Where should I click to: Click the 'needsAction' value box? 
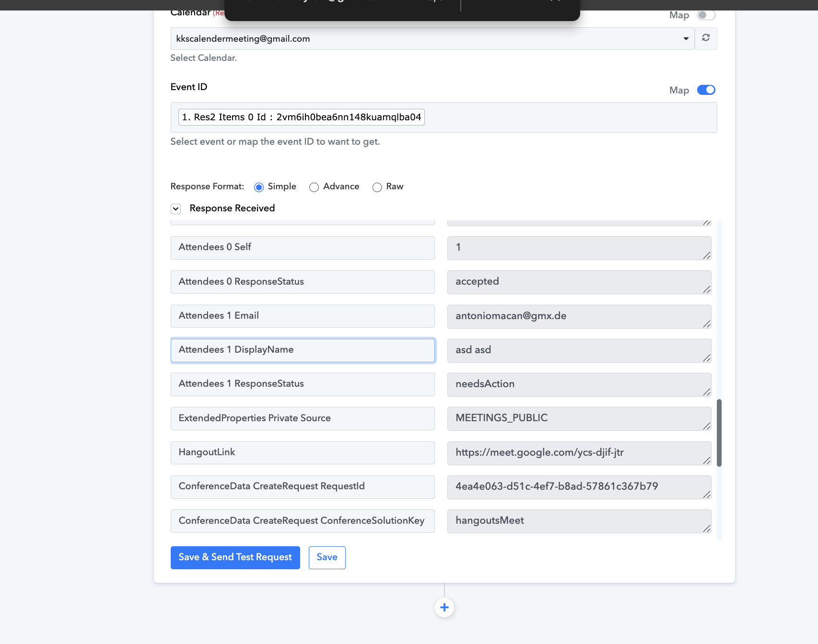(x=579, y=385)
